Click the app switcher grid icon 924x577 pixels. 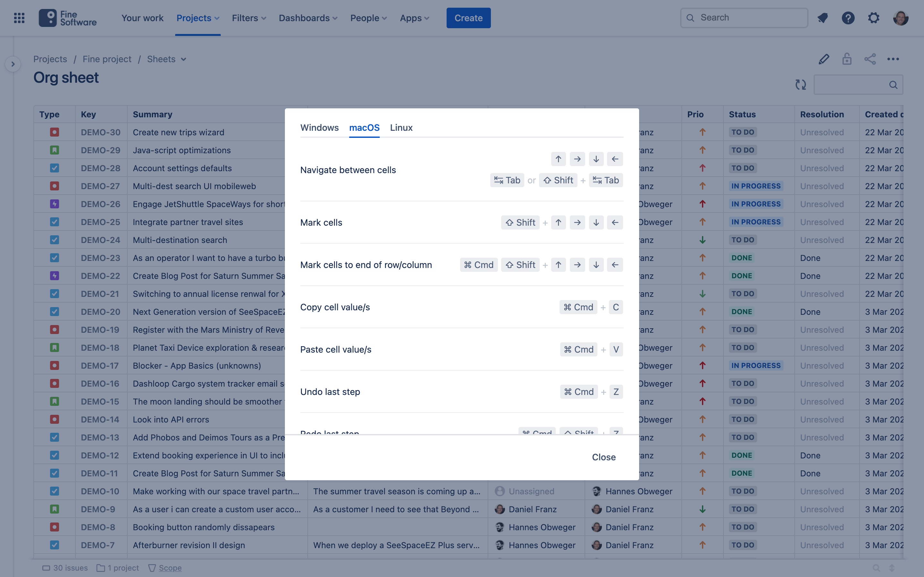19,18
